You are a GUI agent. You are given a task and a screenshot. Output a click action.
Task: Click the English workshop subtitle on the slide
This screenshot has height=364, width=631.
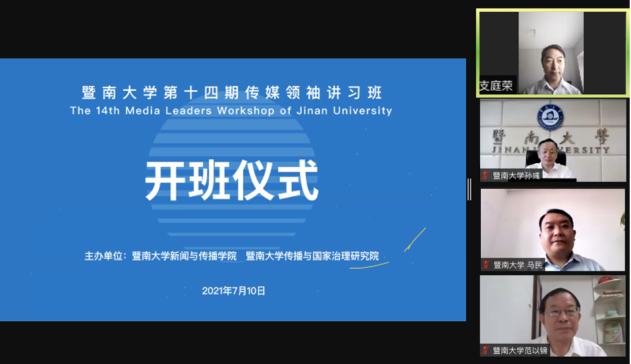coord(231,111)
